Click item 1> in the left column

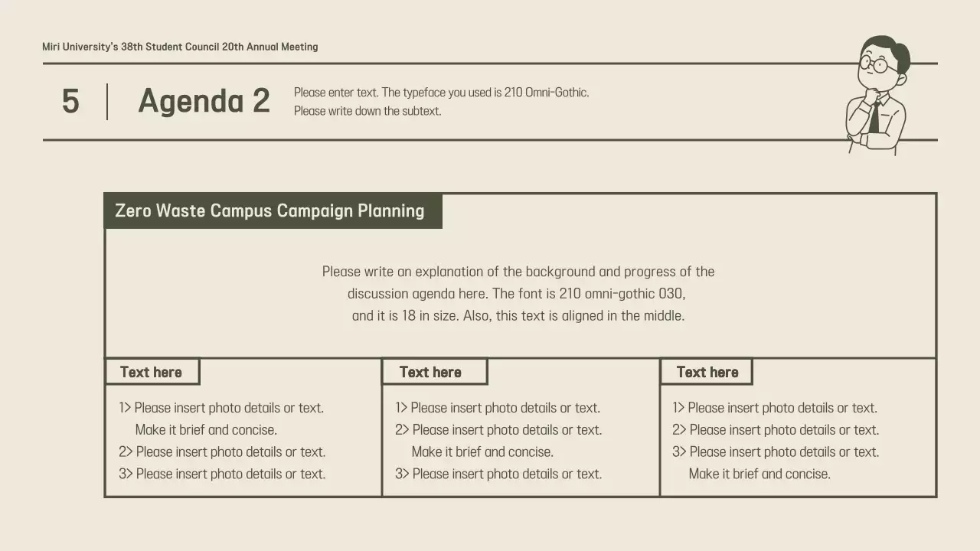click(221, 408)
